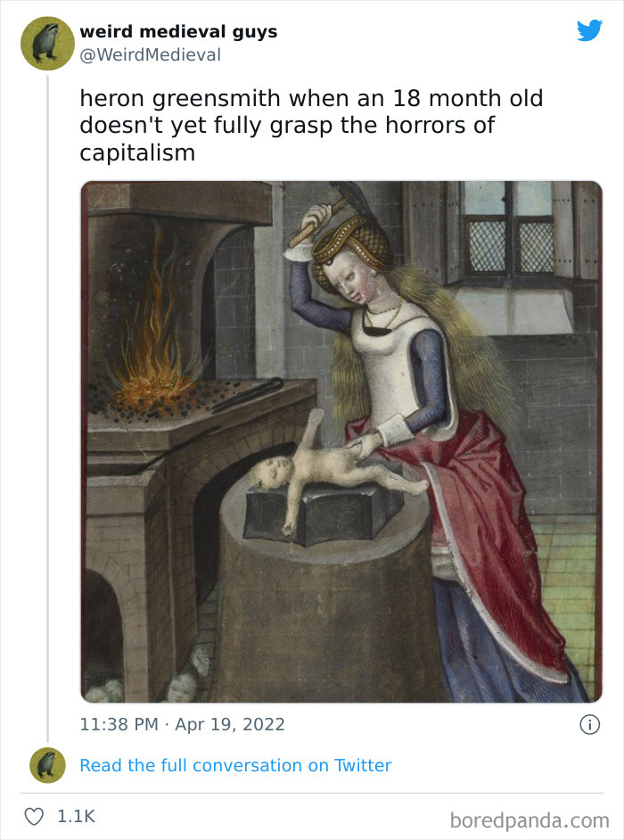
Task: Click the badger avatar next to conversation link
Action: point(45,765)
